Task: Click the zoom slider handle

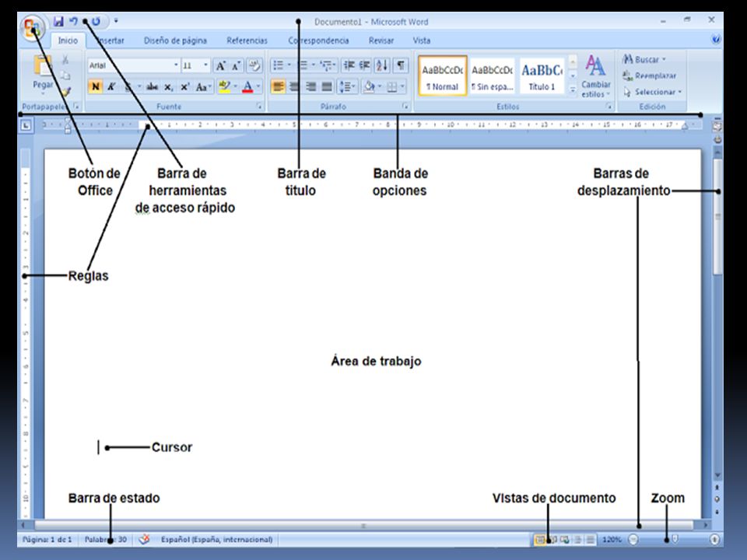Action: (675, 540)
